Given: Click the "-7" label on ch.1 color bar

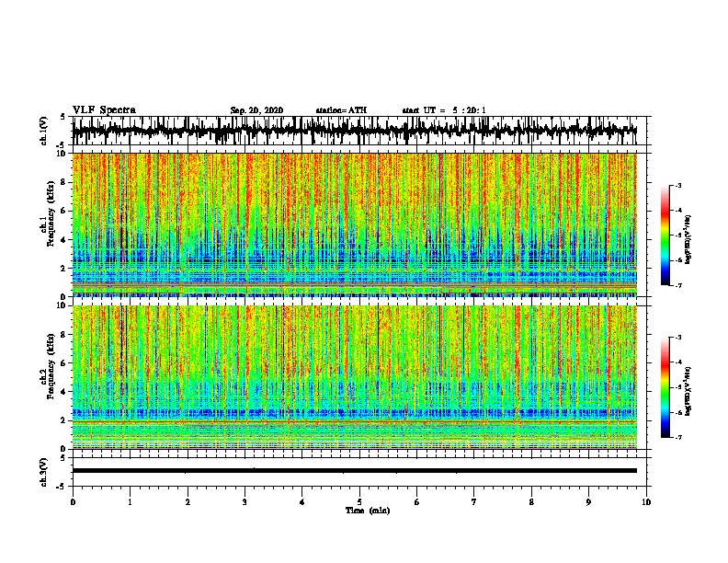Looking at the screenshot, I should coord(678,285).
